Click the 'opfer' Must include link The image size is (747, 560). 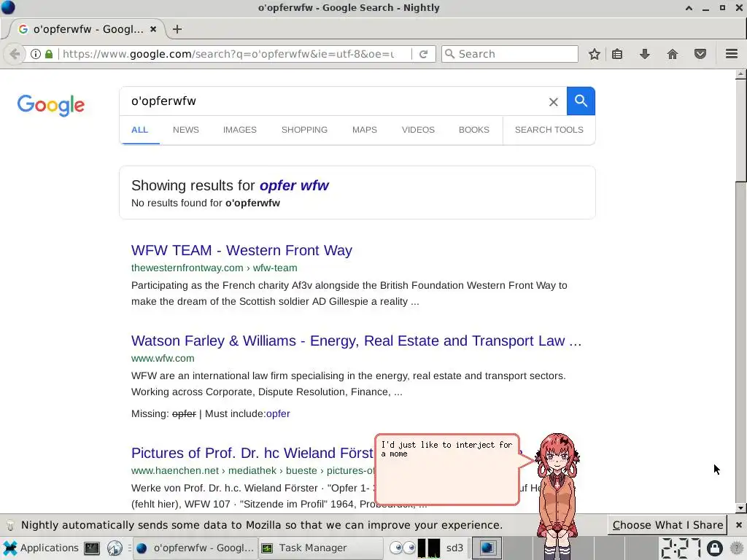coord(278,414)
